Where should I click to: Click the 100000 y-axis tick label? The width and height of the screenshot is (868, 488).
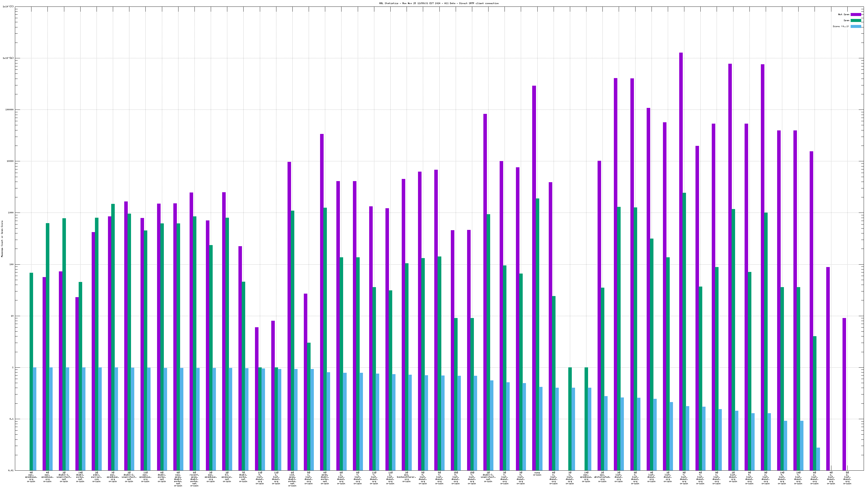click(x=9, y=110)
